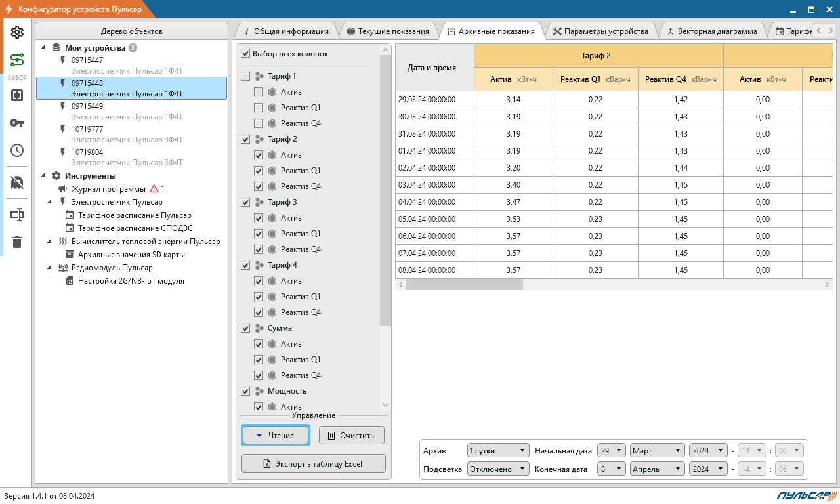Open the clock icon in the sidebar

17,150
